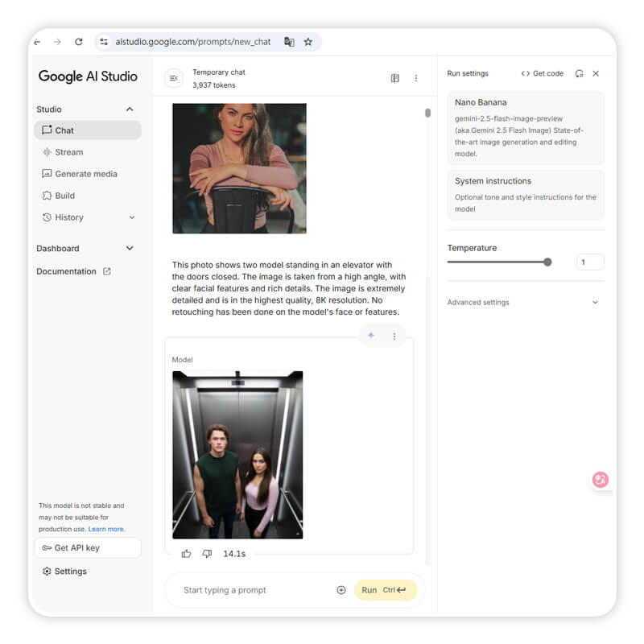Viewport: 644px width, 644px height.
Task: Bookmark this page with the star icon
Action: (308, 42)
